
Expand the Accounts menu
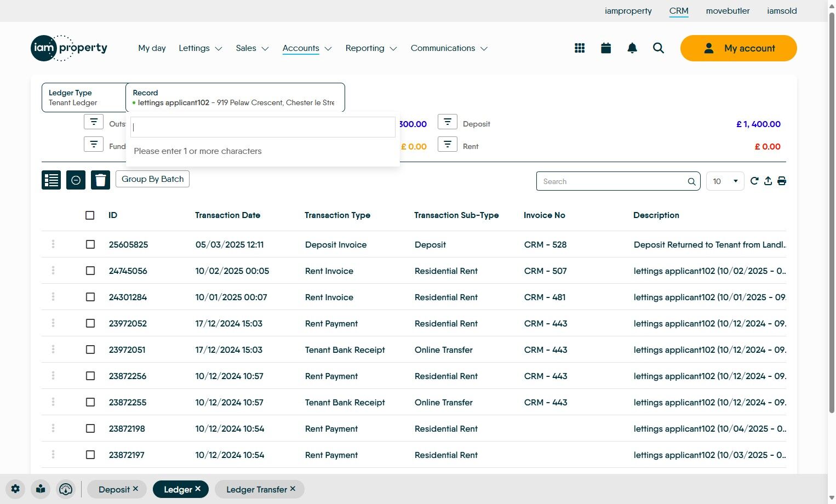pyautogui.click(x=307, y=48)
